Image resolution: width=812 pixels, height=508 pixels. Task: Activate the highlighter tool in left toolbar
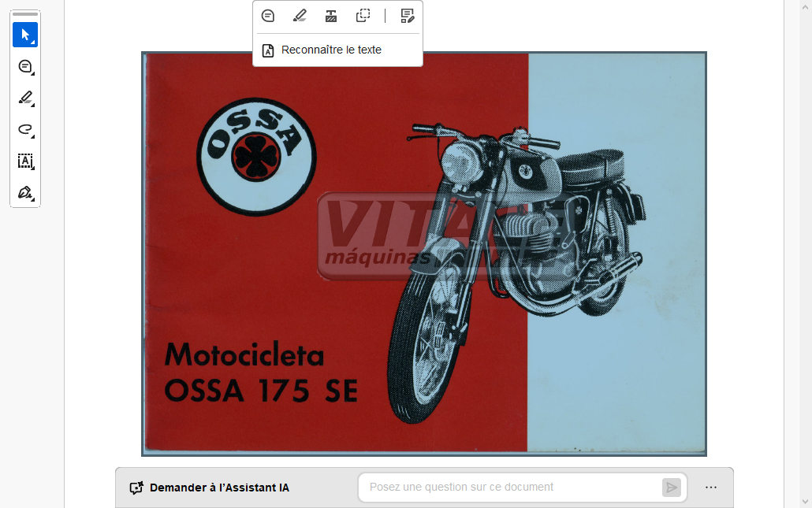point(25,98)
